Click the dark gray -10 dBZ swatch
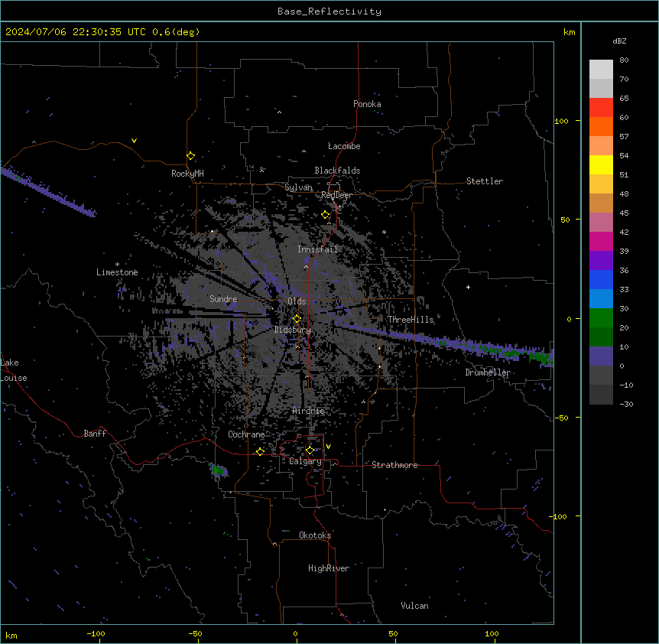The height and width of the screenshot is (644, 659). 601,395
